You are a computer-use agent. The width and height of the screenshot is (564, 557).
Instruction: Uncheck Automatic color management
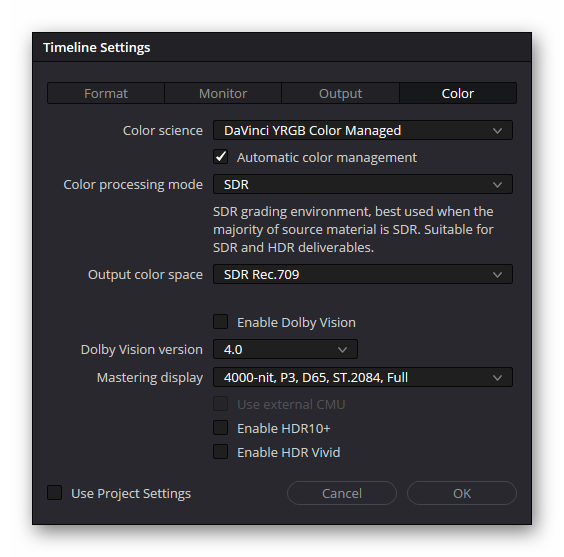220,157
